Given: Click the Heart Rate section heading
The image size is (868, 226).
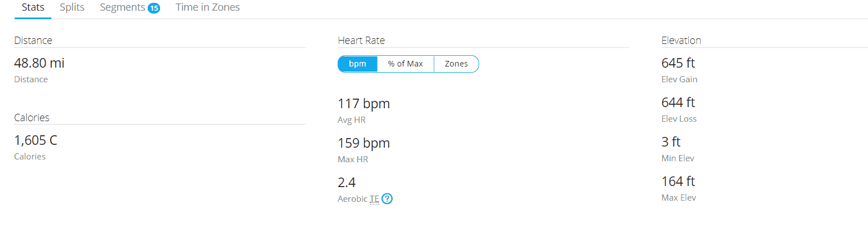Looking at the screenshot, I should tap(361, 41).
